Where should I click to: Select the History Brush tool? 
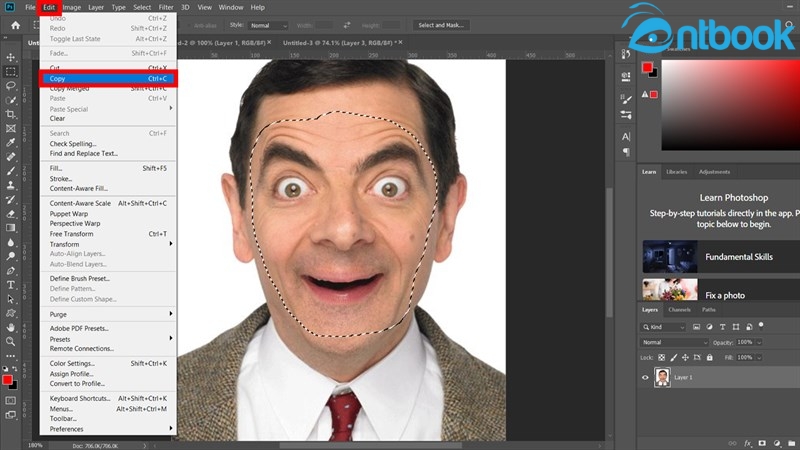[x=10, y=199]
